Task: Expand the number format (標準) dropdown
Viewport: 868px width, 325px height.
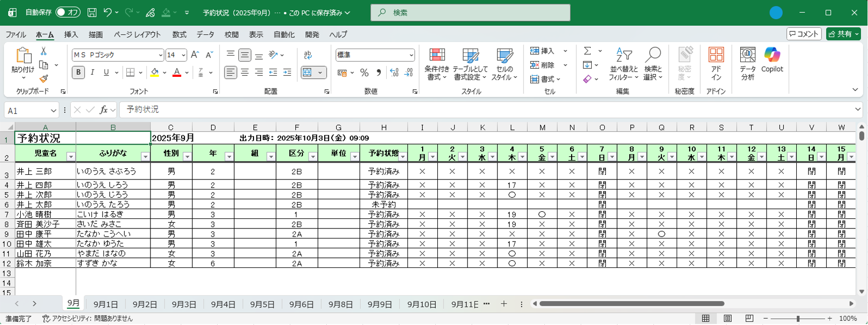Action: (x=411, y=55)
